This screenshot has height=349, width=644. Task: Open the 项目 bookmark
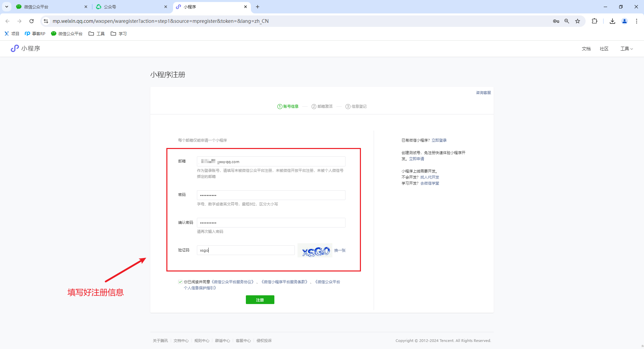[12, 34]
